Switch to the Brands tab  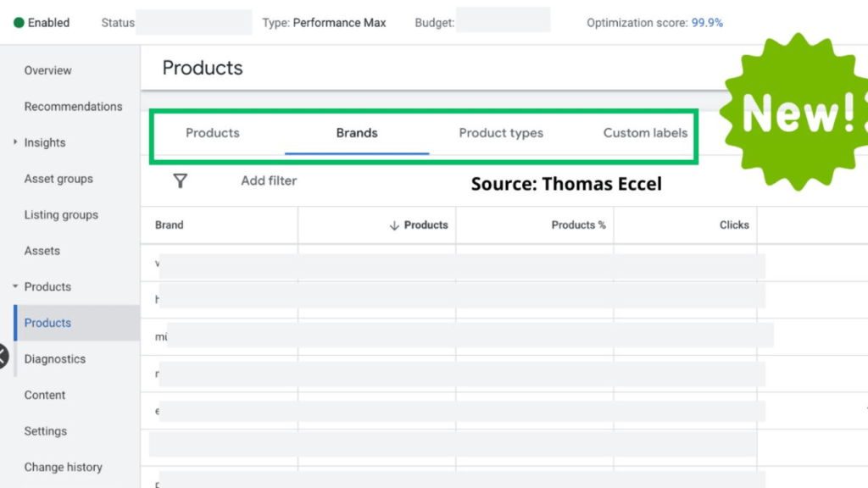tap(356, 133)
